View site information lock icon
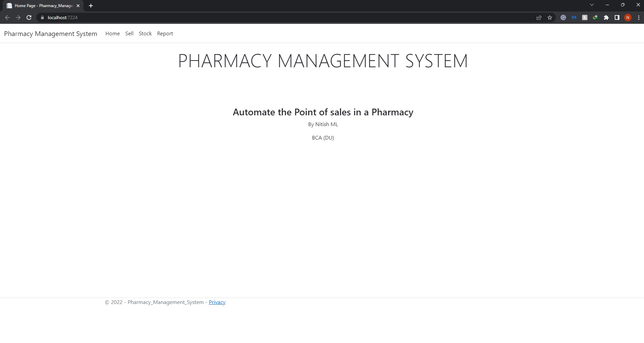644x343 pixels. click(x=42, y=17)
